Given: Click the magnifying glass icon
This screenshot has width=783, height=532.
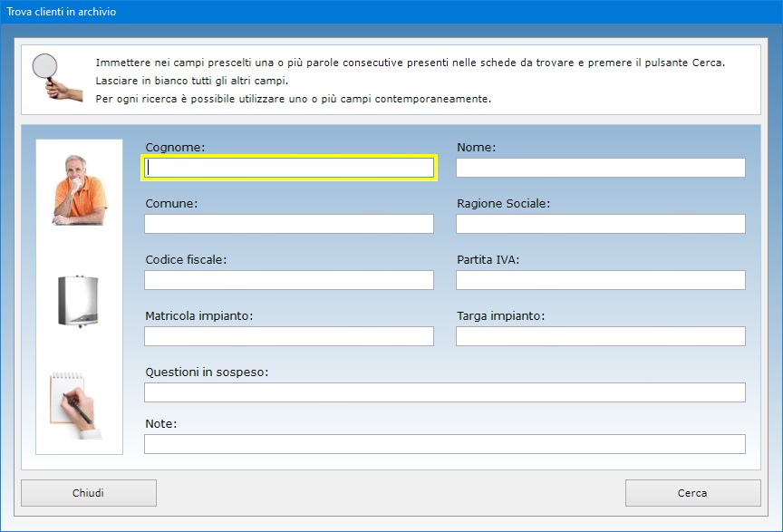Looking at the screenshot, I should (x=57, y=77).
